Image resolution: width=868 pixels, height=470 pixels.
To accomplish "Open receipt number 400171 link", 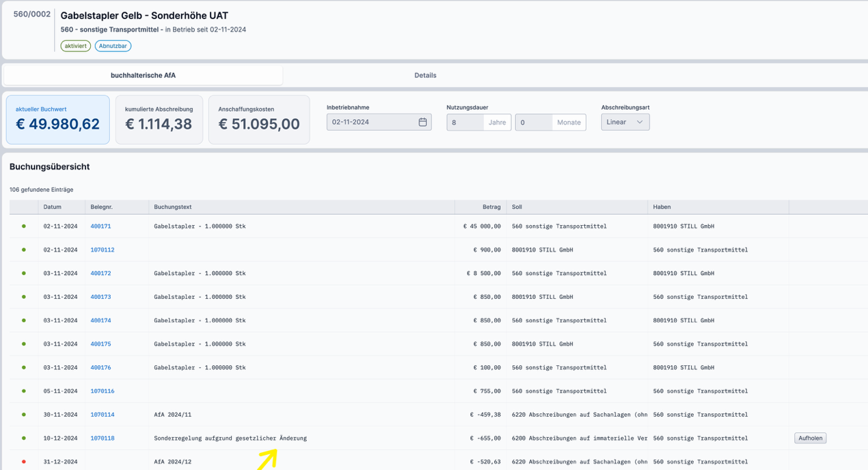I will (100, 226).
